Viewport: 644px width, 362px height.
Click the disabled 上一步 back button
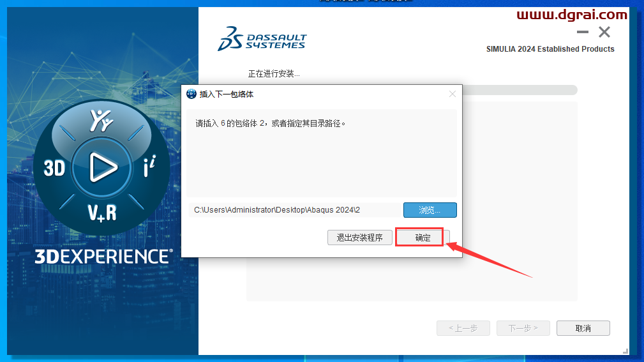tap(463, 328)
